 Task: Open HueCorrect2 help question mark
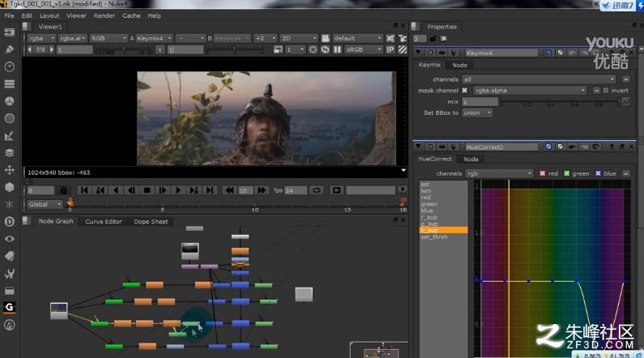612,147
